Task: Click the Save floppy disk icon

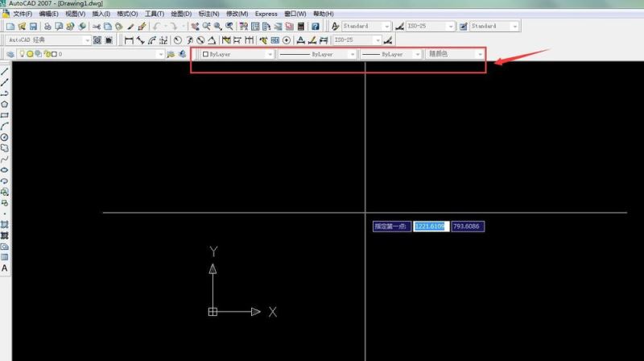Action: point(33,27)
